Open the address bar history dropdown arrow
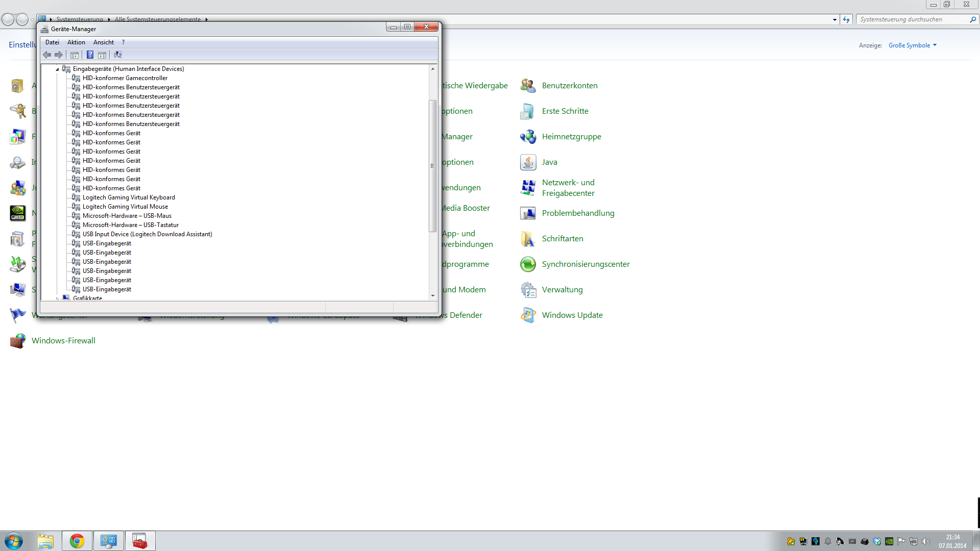 pos(835,19)
